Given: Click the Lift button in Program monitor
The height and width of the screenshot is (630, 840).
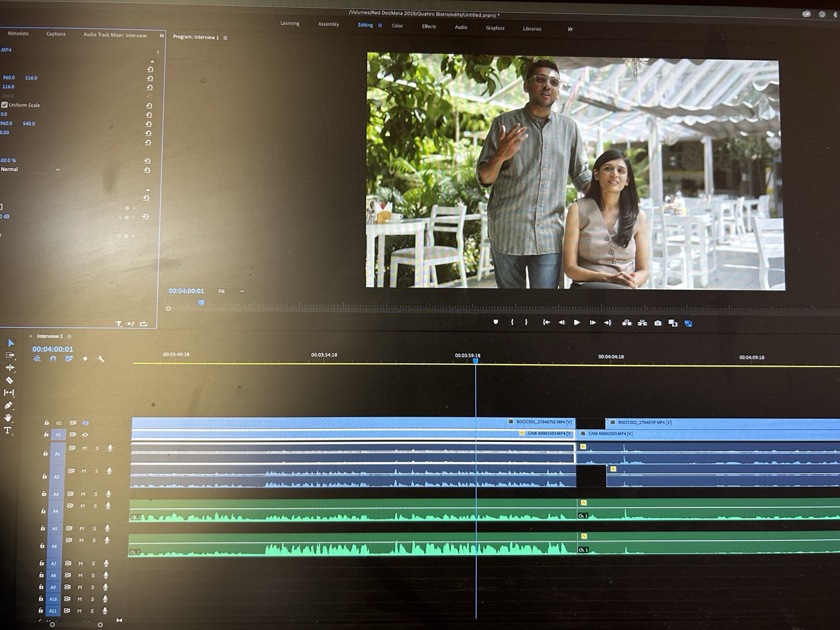Looking at the screenshot, I should point(627,323).
